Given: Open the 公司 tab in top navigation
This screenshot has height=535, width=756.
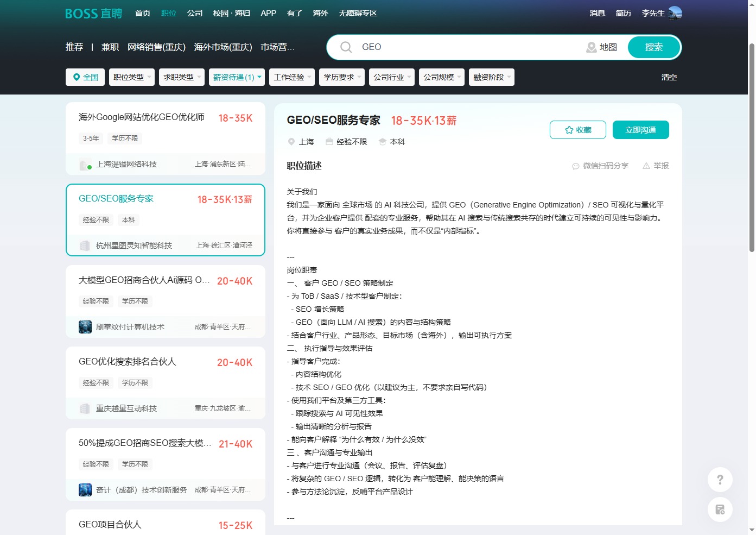Looking at the screenshot, I should coord(195,13).
